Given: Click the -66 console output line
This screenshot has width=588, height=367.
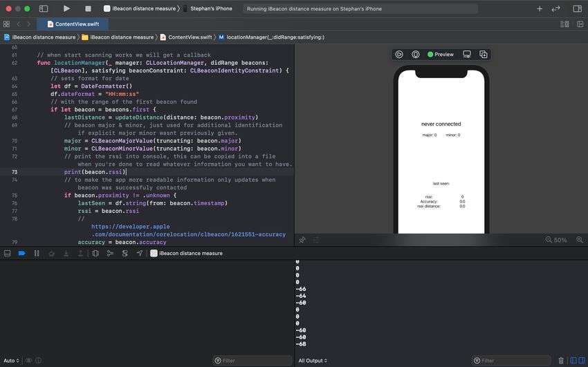Looking at the screenshot, I should click(x=301, y=289).
